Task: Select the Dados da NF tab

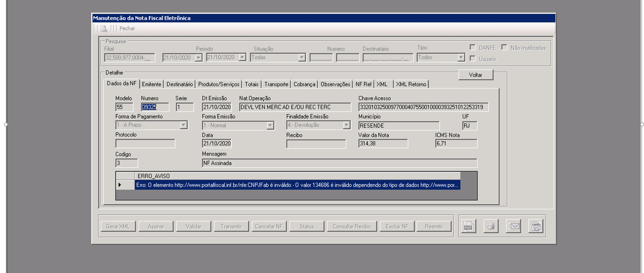Action: [x=122, y=84]
